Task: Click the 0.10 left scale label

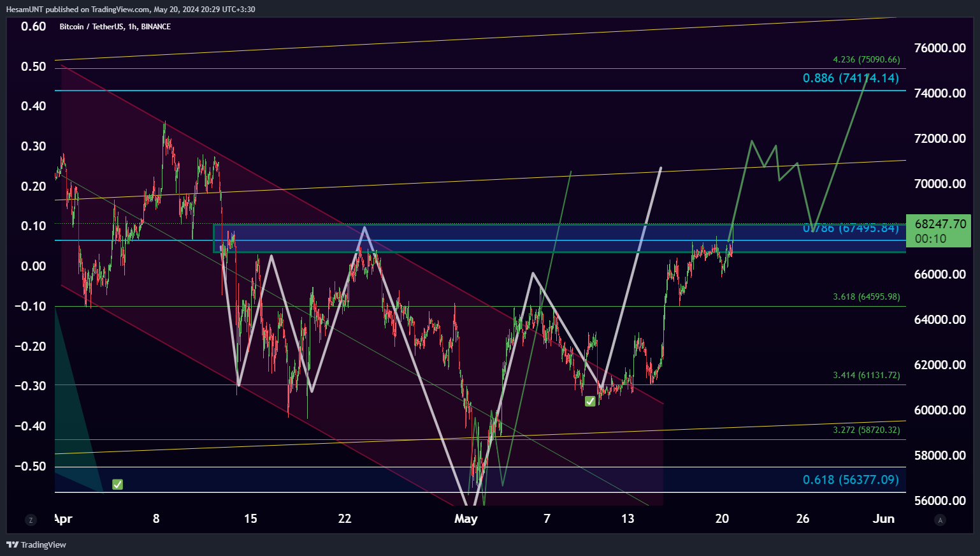Action: (33, 226)
